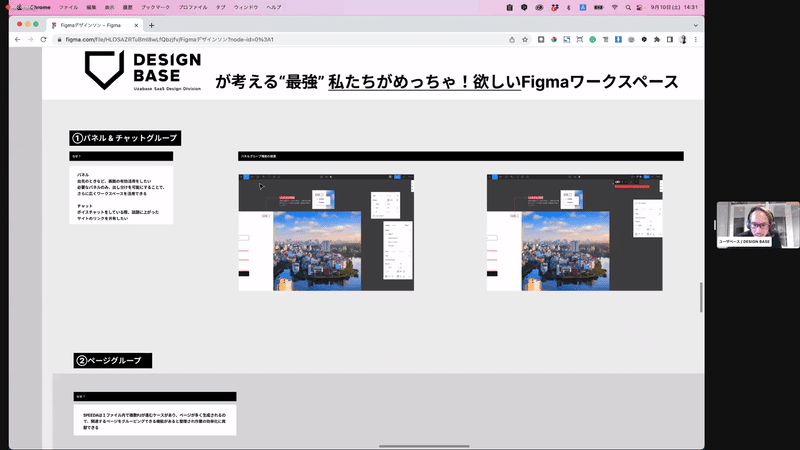The image size is (800, 450).
Task: Click the Bluetooth menu bar icon
Action: click(x=568, y=7)
